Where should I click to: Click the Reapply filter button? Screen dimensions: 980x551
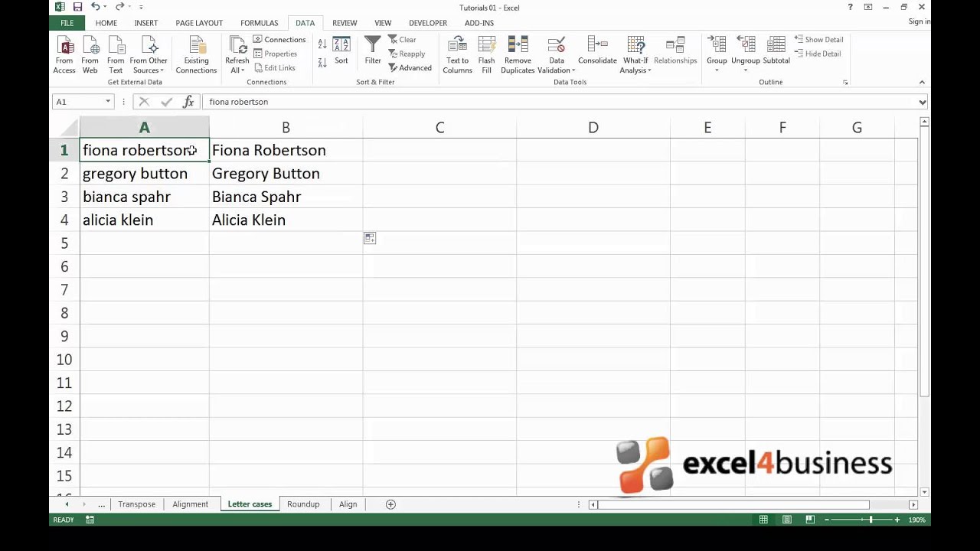point(407,54)
